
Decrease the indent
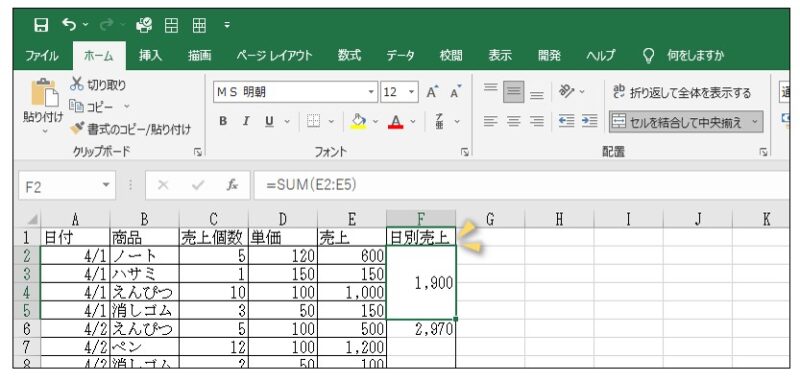coord(566,122)
